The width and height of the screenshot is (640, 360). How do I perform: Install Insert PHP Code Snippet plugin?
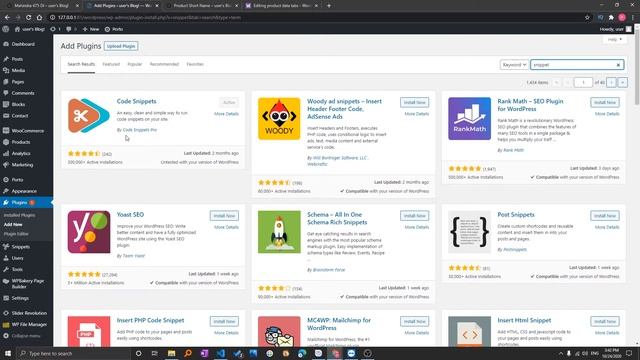pos(224,321)
